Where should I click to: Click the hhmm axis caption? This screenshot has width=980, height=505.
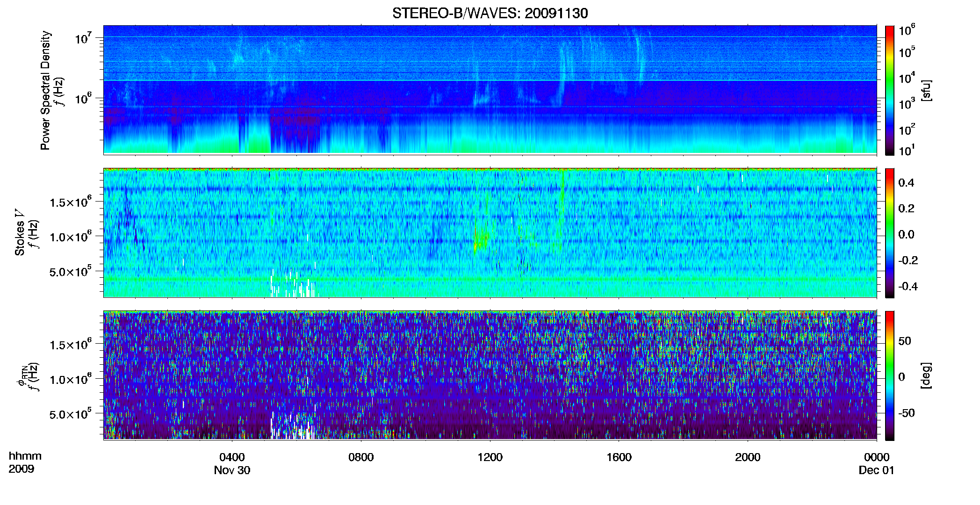pos(25,456)
